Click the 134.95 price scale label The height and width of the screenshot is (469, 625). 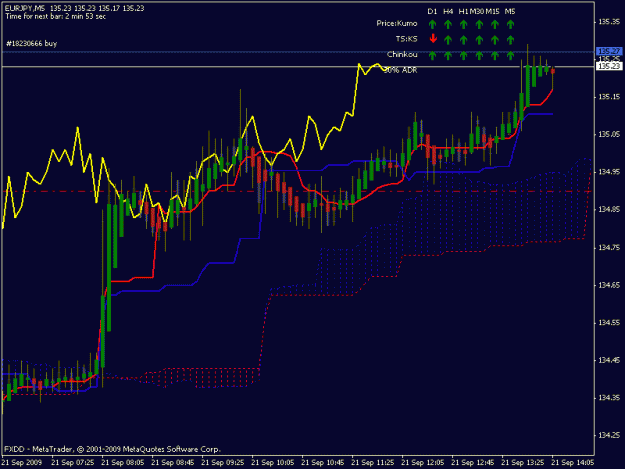(x=609, y=172)
